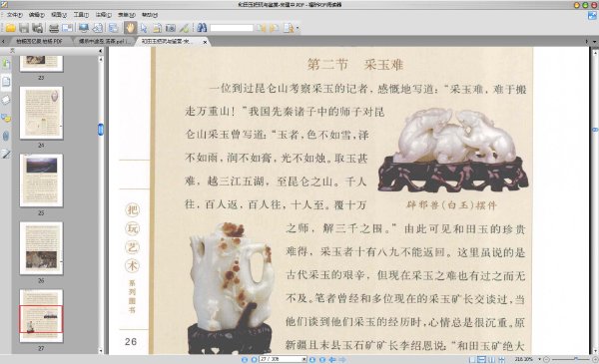
Task: Go to the previous page button
Action: click(x=254, y=359)
